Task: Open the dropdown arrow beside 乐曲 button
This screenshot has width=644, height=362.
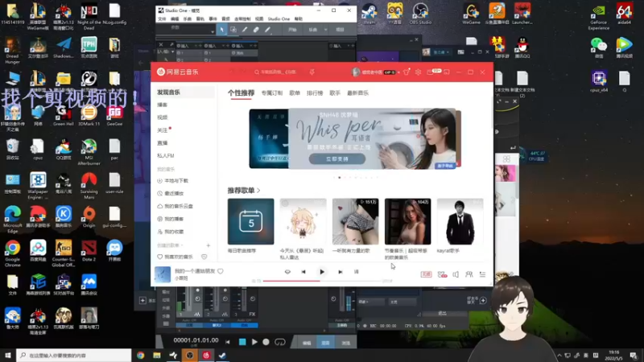Action: tap(325, 30)
